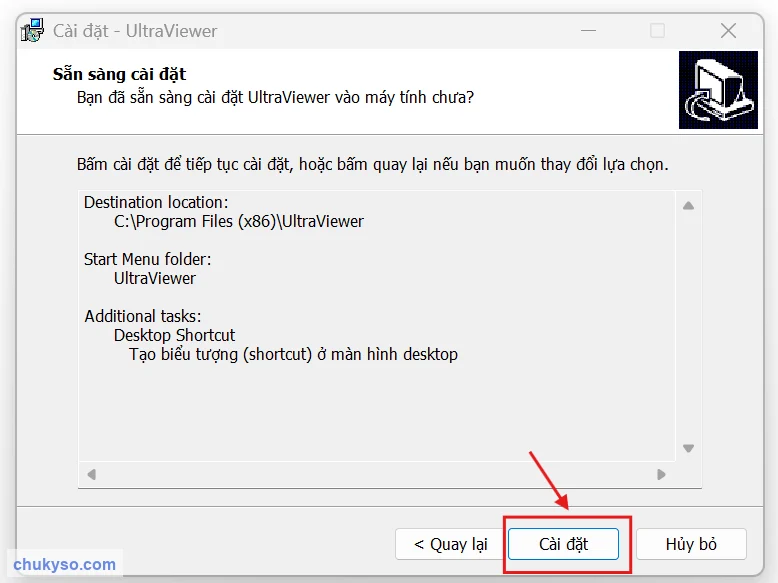
Task: Click the Additional tasks: label
Action: point(143,316)
